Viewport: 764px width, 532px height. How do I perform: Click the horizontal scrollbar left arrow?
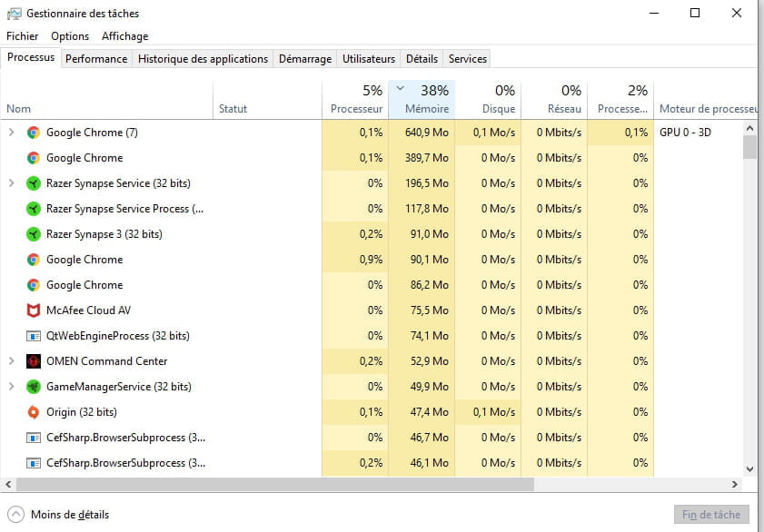8,484
